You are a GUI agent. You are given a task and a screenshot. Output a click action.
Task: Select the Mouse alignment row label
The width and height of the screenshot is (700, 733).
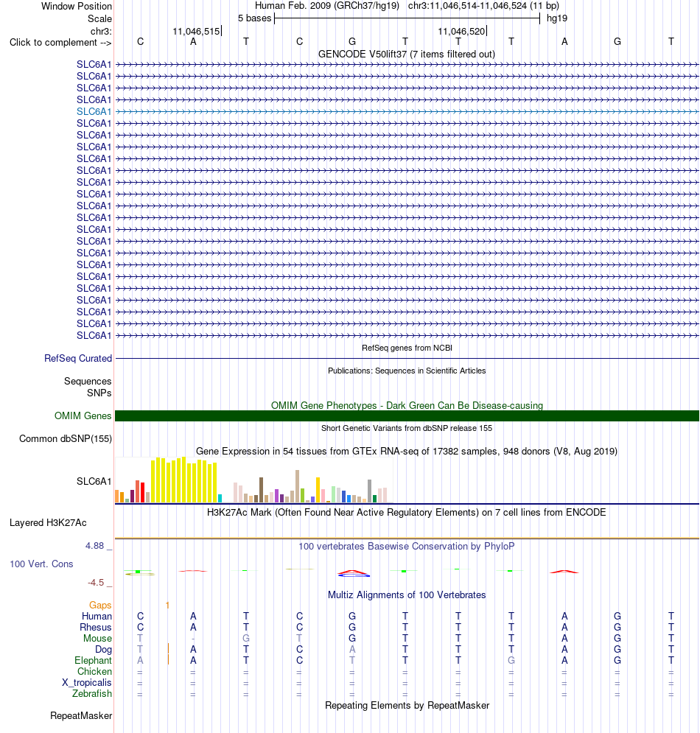pos(98,639)
